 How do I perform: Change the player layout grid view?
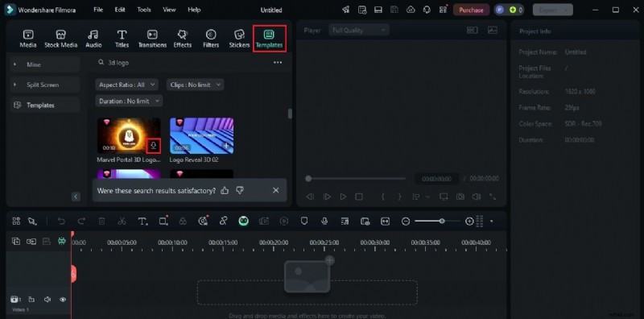click(x=472, y=30)
